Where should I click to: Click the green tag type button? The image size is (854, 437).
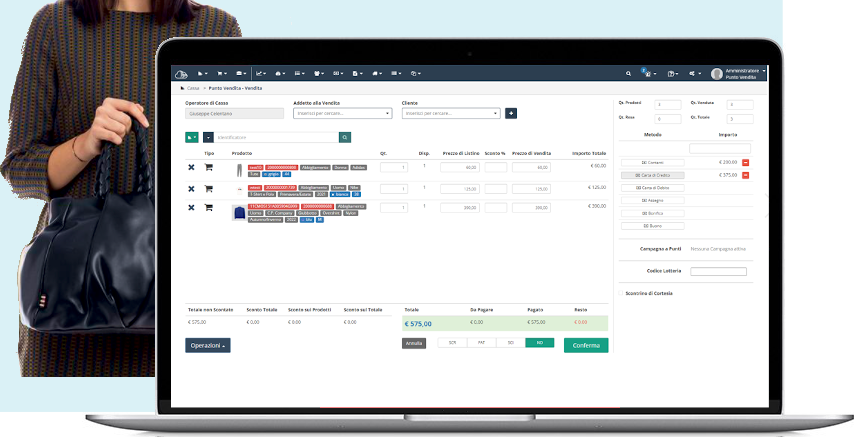[192, 137]
